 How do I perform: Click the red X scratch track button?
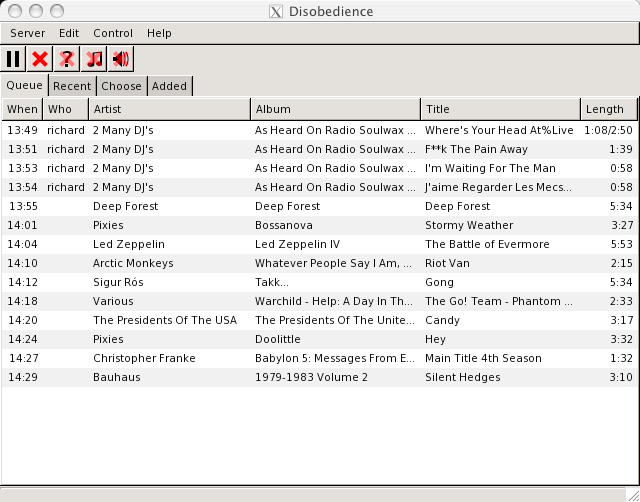click(40, 59)
